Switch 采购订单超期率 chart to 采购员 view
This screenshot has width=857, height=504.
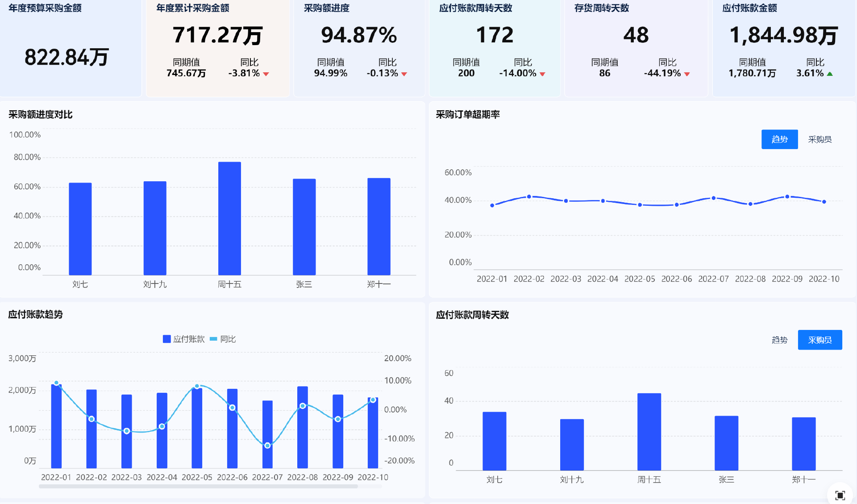click(820, 139)
